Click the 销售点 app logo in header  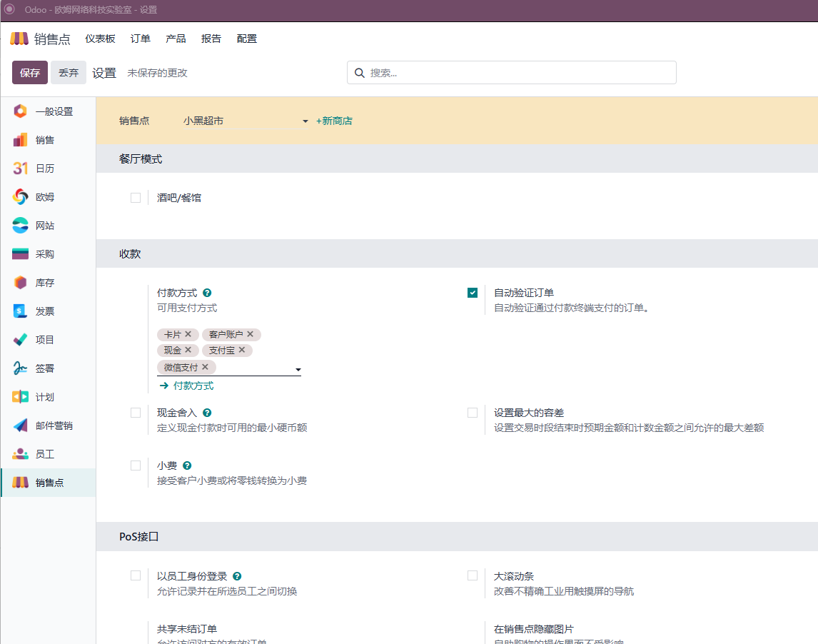pyautogui.click(x=19, y=39)
